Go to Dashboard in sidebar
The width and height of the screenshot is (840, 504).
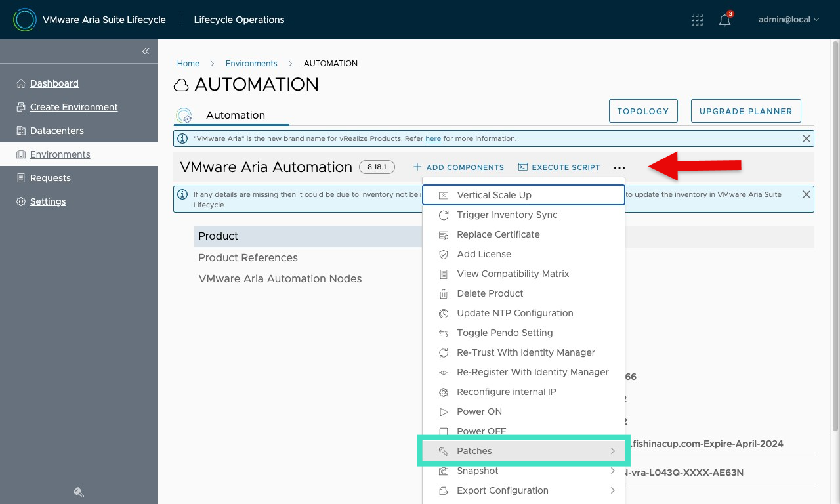pyautogui.click(x=54, y=83)
